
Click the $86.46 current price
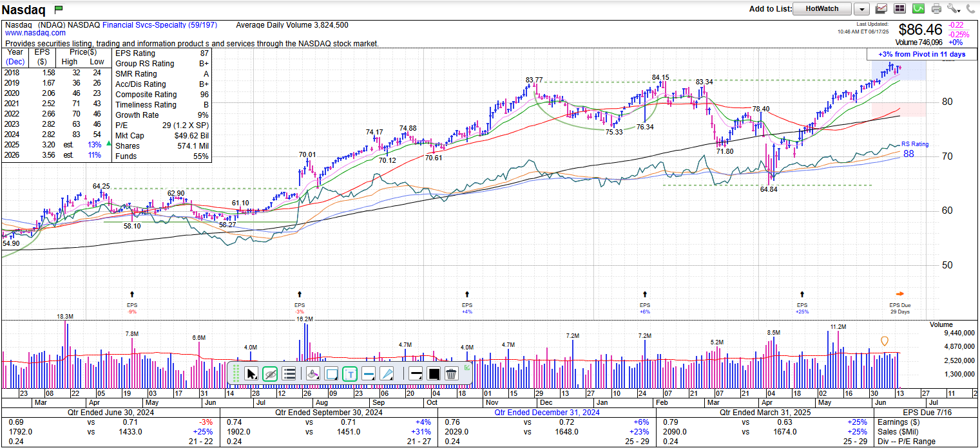pyautogui.click(x=921, y=30)
